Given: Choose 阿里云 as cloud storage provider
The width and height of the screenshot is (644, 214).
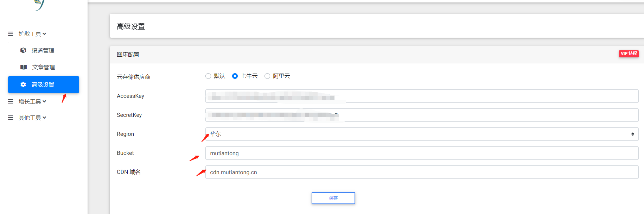Looking at the screenshot, I should 267,76.
